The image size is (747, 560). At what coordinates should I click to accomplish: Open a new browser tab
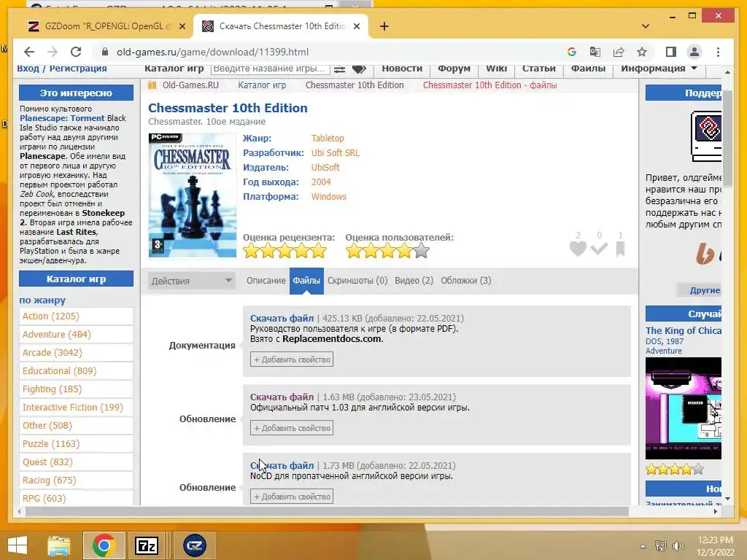point(384,26)
